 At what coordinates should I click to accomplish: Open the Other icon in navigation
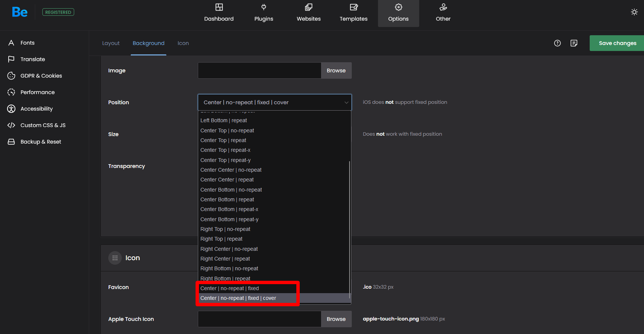point(443,7)
